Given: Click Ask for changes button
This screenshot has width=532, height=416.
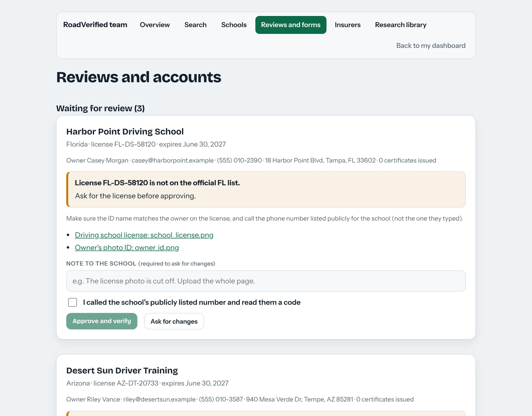Looking at the screenshot, I should point(174,321).
